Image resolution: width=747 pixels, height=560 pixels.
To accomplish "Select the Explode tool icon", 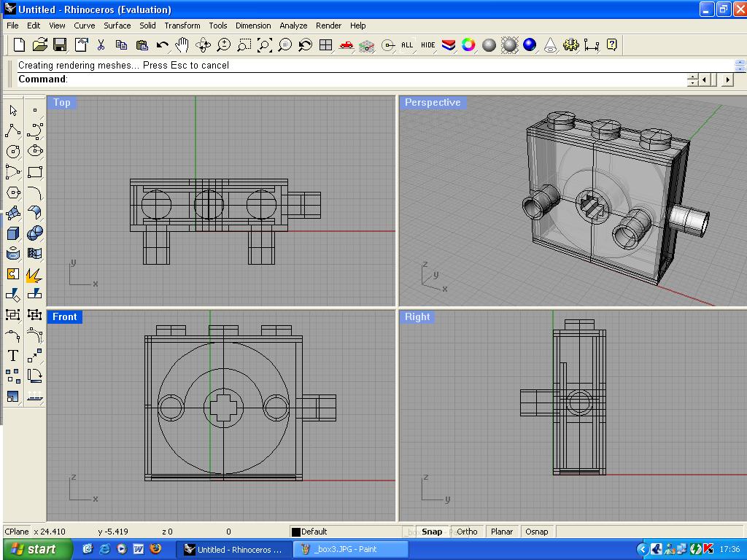I will (34, 274).
